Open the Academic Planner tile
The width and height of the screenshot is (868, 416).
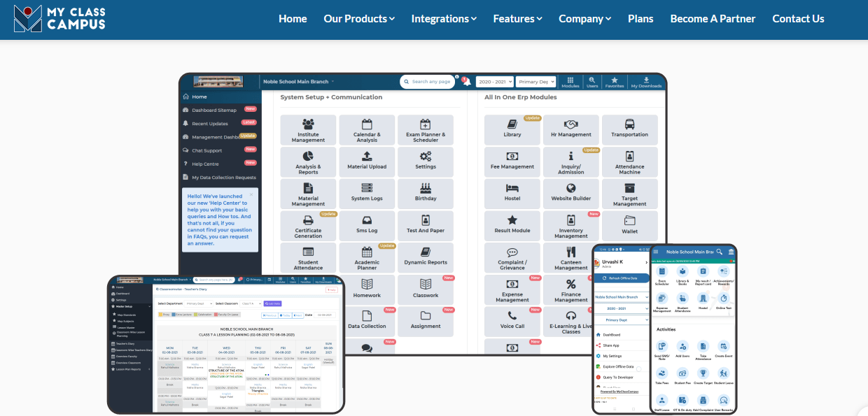(x=367, y=258)
